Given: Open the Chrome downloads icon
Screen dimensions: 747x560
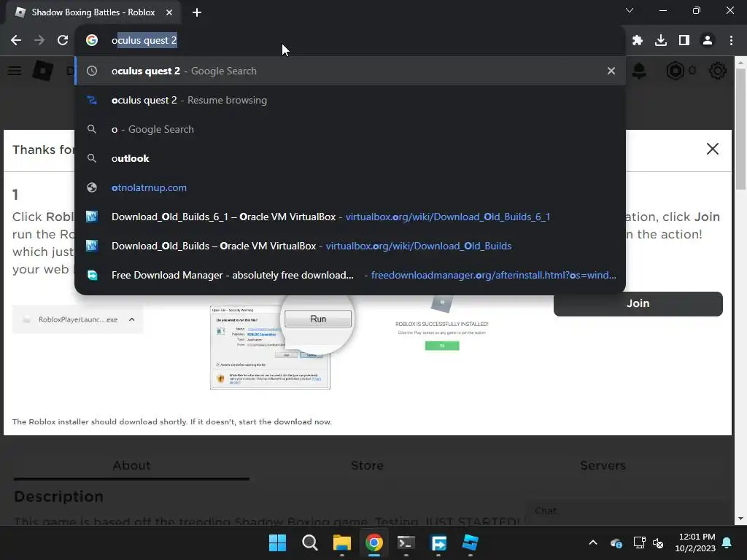Looking at the screenshot, I should (661, 41).
